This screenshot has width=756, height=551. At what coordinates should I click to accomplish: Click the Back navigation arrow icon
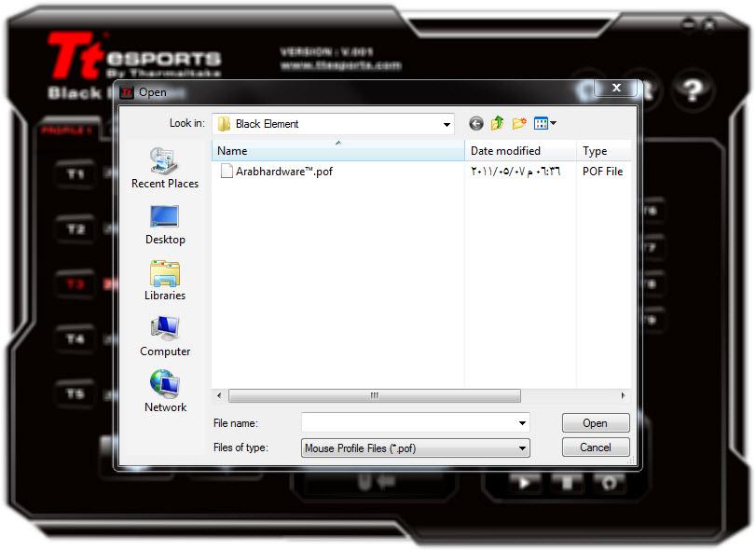pos(475,124)
